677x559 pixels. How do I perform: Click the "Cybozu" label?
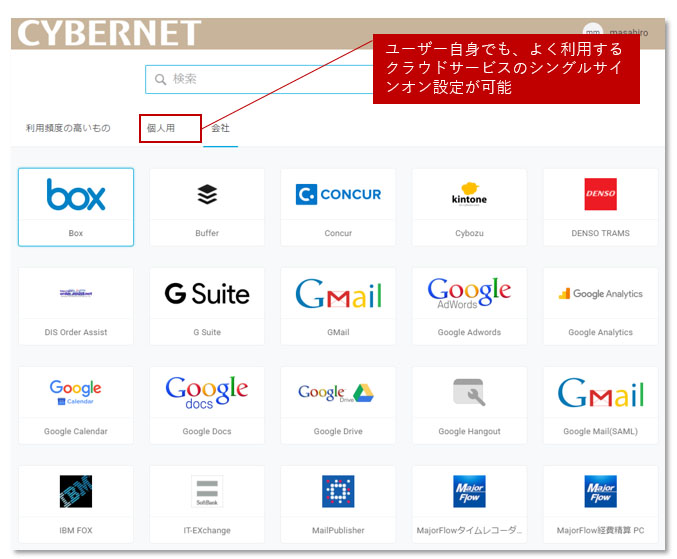(x=469, y=233)
